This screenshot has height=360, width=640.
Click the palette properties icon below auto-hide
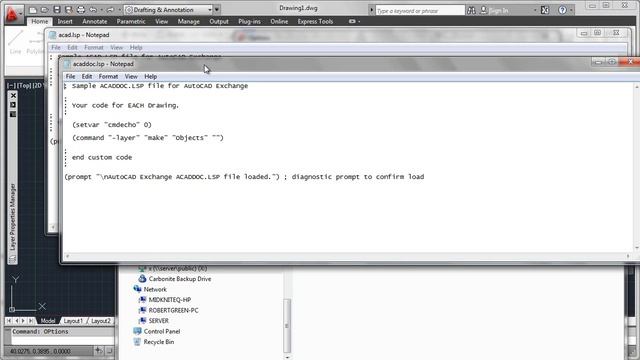click(x=13, y=114)
